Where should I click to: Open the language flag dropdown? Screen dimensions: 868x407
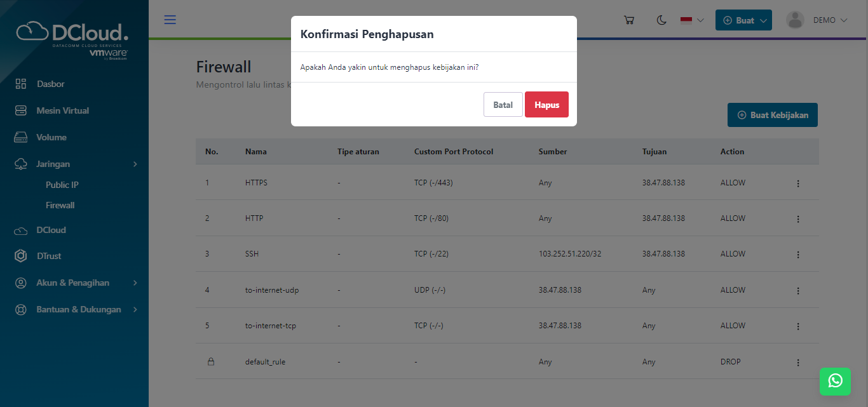coord(691,20)
